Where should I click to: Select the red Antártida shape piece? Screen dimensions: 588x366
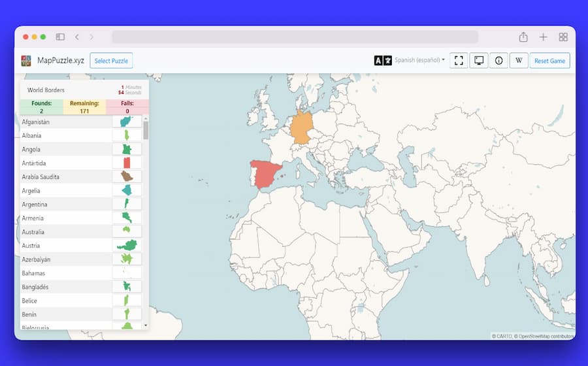tap(127, 163)
